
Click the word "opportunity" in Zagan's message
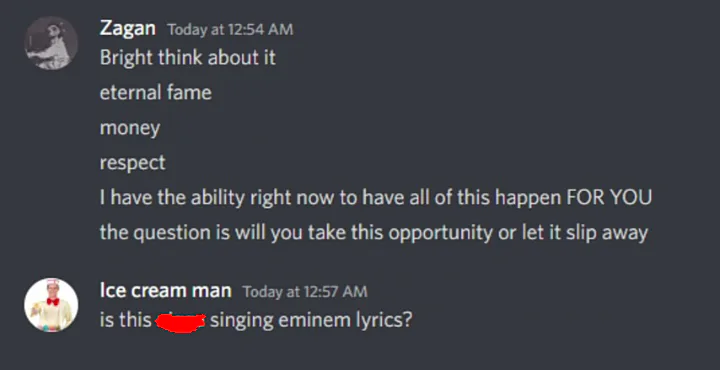coord(440,233)
